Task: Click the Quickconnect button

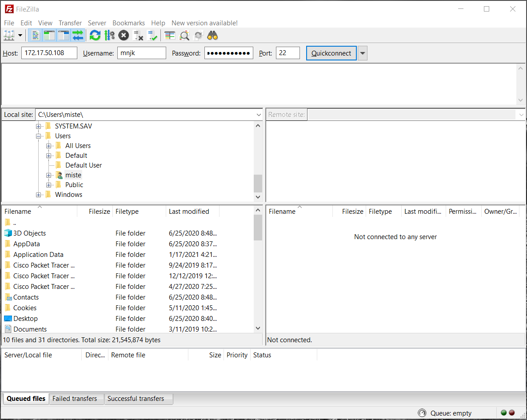Action: click(x=331, y=53)
